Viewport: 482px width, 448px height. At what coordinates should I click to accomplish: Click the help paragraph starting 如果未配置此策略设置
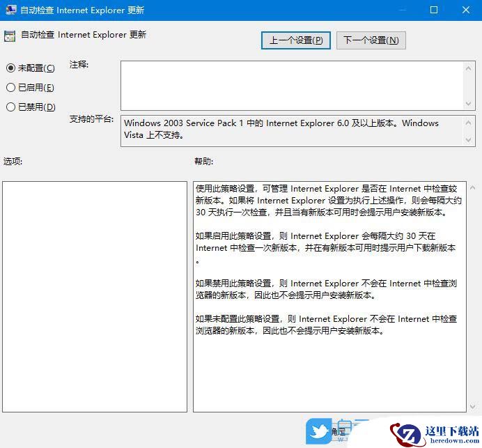click(326, 325)
